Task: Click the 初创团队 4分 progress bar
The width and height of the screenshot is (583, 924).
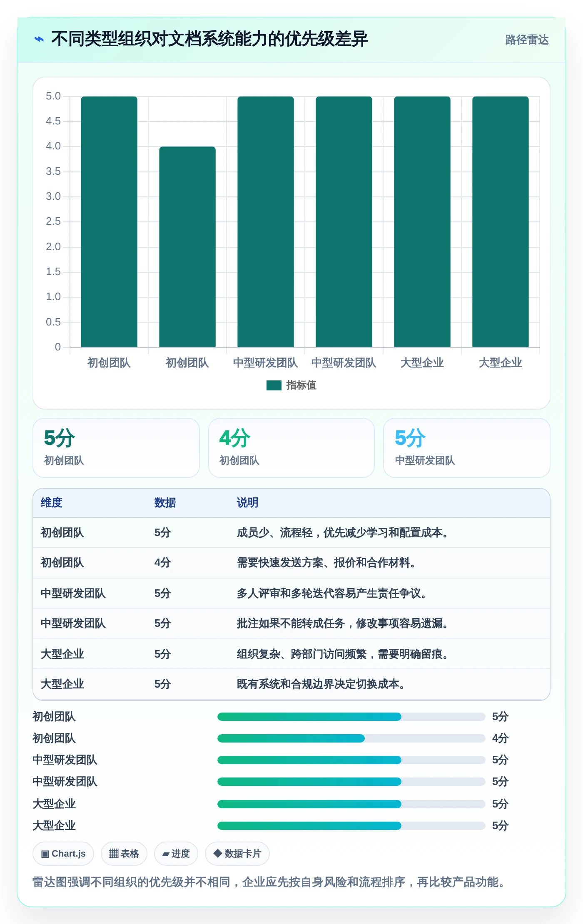Action: coord(351,738)
